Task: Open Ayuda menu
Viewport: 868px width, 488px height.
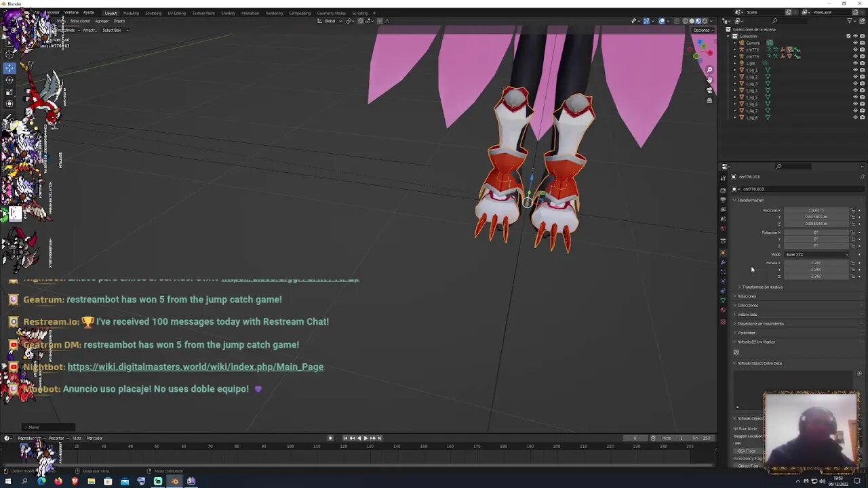Action: 89,12
